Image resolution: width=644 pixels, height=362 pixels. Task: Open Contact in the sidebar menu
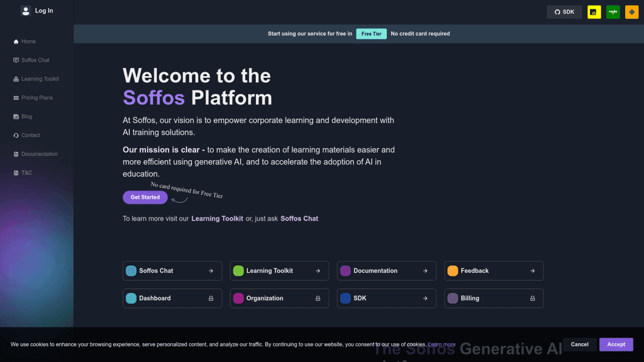[x=30, y=135]
